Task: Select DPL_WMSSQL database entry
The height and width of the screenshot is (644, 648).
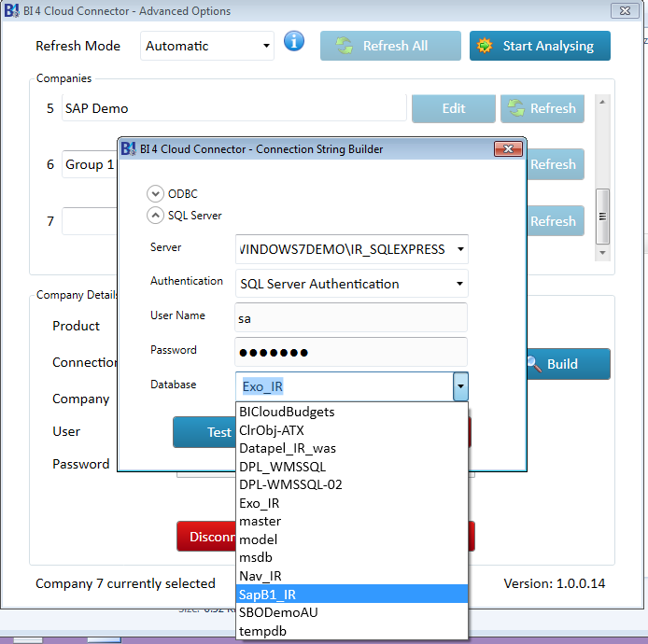Action: point(352,467)
